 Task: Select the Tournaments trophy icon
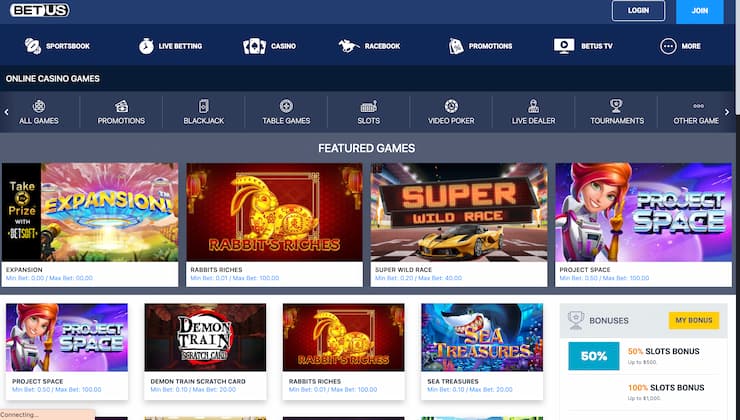(x=616, y=106)
